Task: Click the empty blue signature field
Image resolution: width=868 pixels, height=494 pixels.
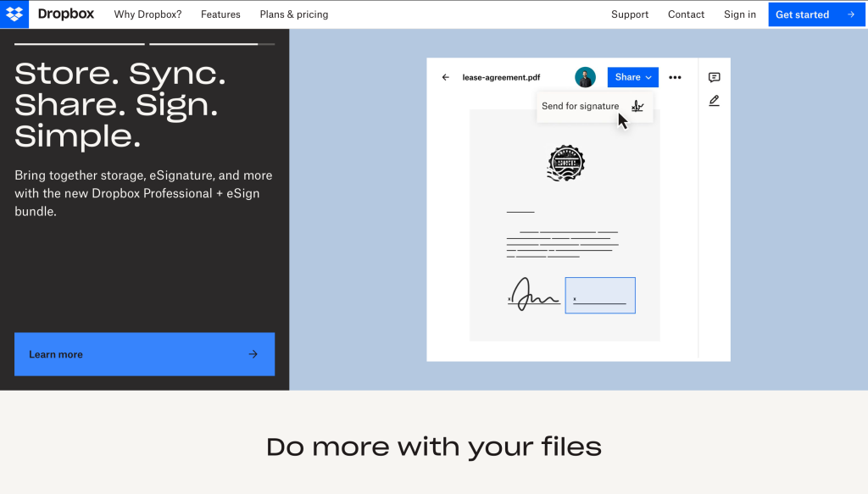Action: 600,296
